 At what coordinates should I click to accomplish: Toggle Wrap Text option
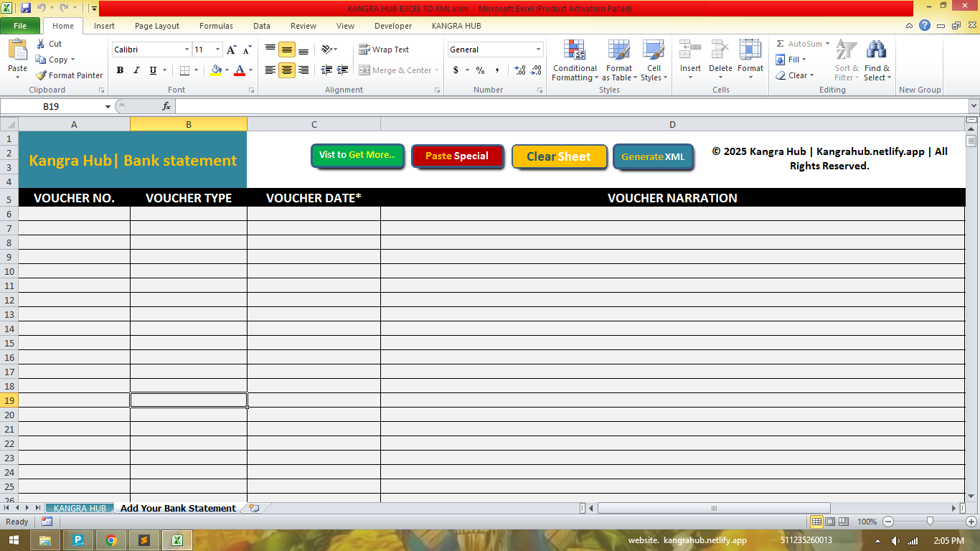point(384,50)
